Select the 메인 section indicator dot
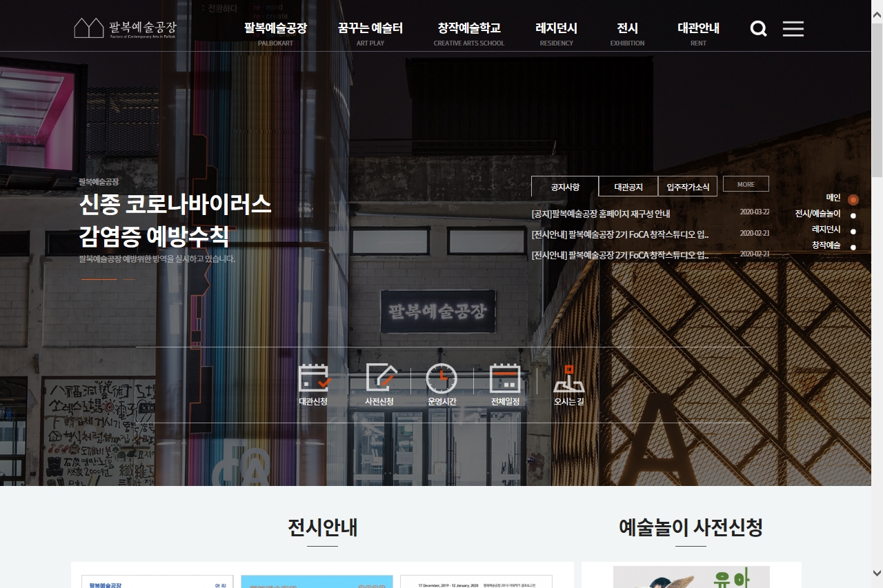Image resolution: width=883 pixels, height=588 pixels. coord(853,200)
